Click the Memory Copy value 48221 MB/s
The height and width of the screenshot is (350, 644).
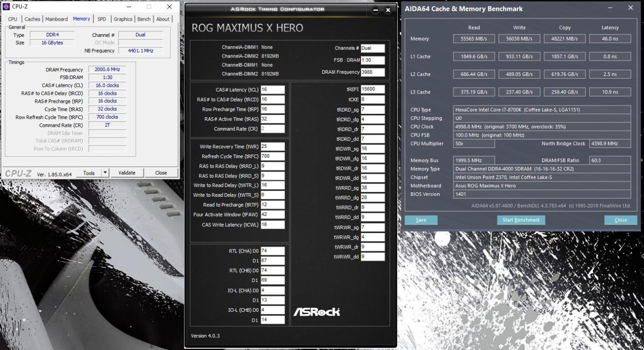(565, 39)
